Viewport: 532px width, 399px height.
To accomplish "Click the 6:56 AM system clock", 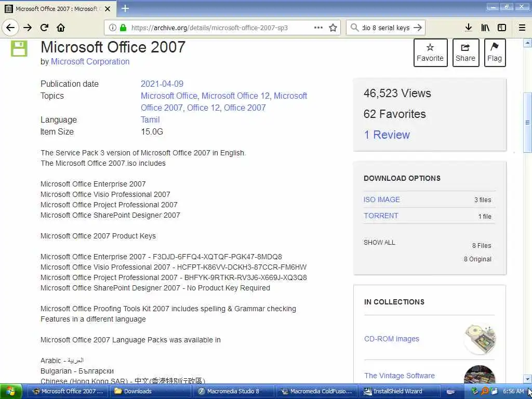I will 513,392.
